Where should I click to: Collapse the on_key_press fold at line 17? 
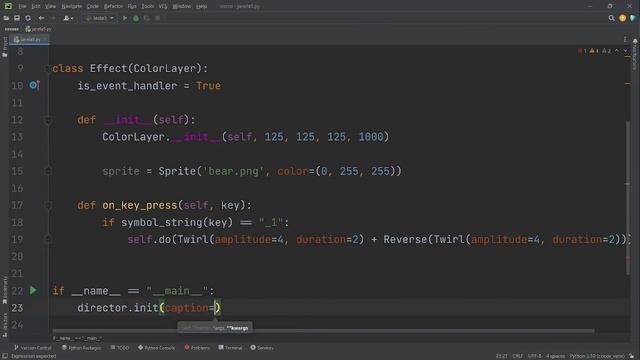tap(47, 205)
